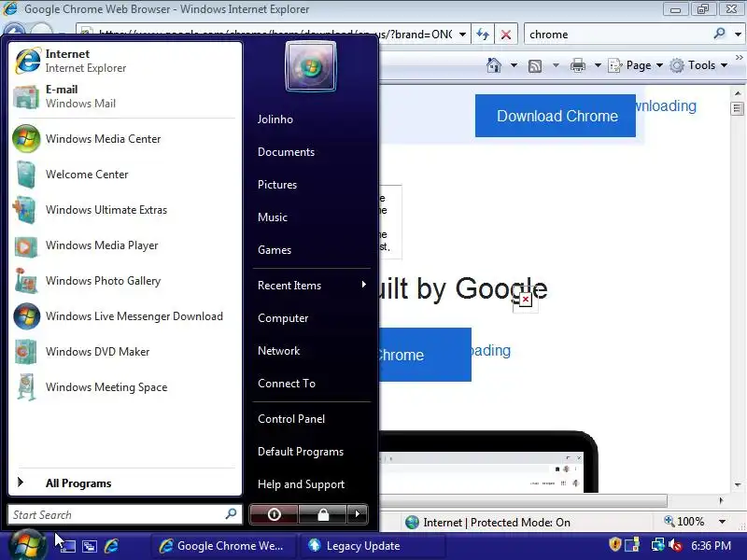Click the power sleep button
The height and width of the screenshot is (560, 747).
click(x=274, y=514)
